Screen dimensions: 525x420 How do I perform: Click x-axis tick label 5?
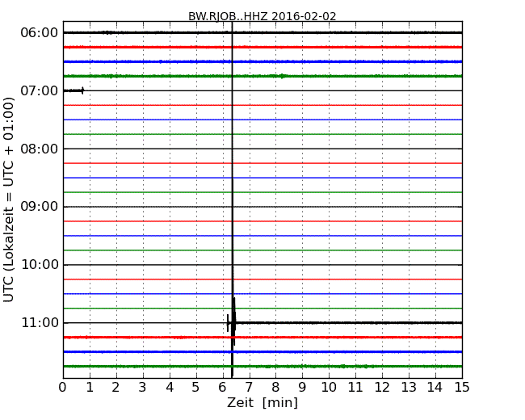coord(196,388)
